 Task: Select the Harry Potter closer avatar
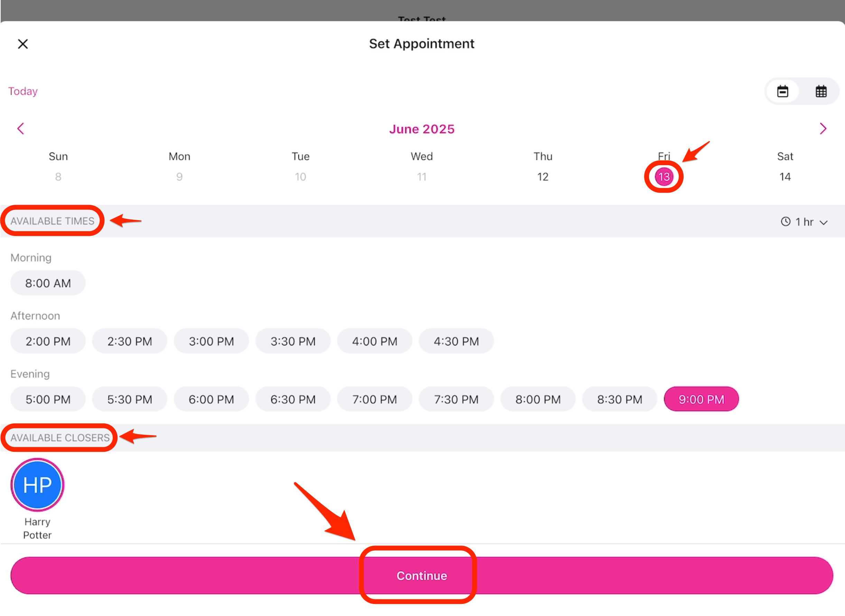coord(37,485)
